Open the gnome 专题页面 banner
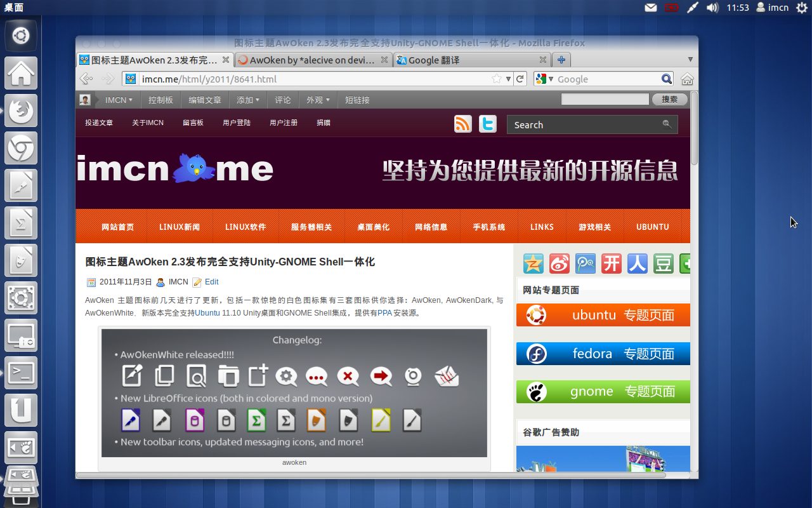 click(603, 392)
